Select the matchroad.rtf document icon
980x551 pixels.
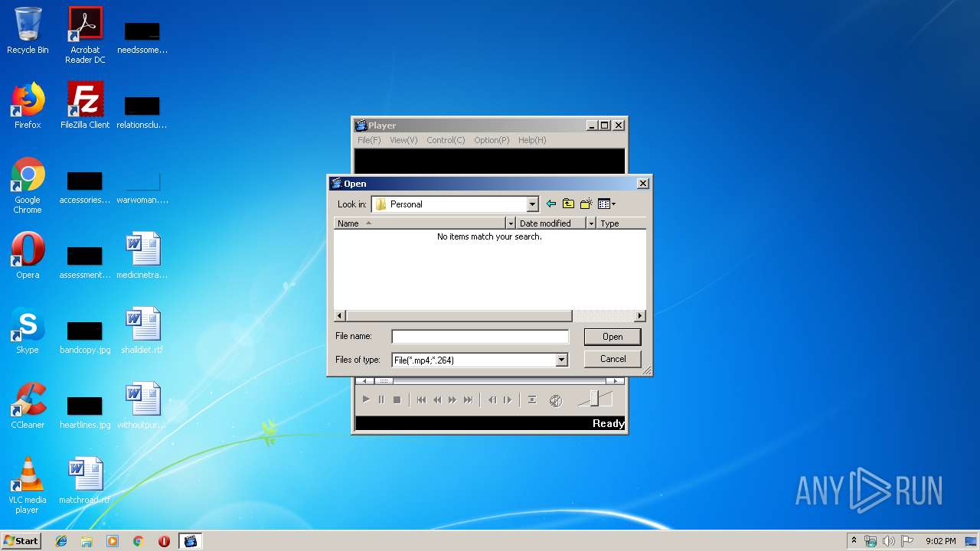(x=85, y=481)
